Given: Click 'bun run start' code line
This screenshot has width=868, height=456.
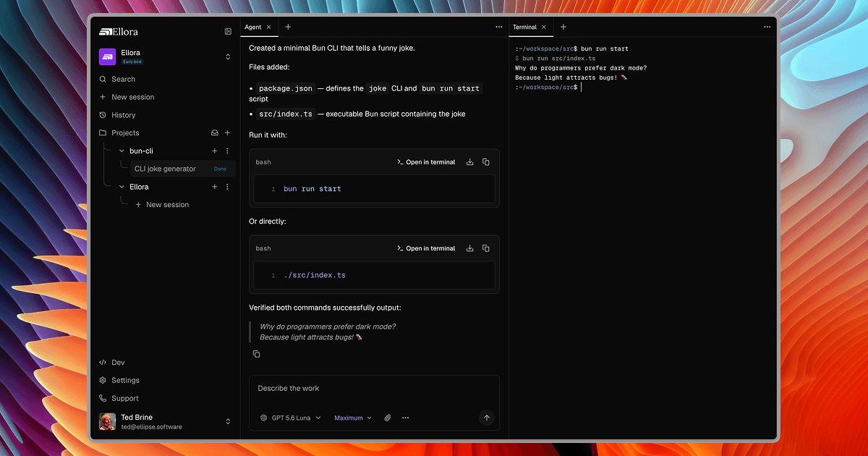Looking at the screenshot, I should tap(312, 189).
